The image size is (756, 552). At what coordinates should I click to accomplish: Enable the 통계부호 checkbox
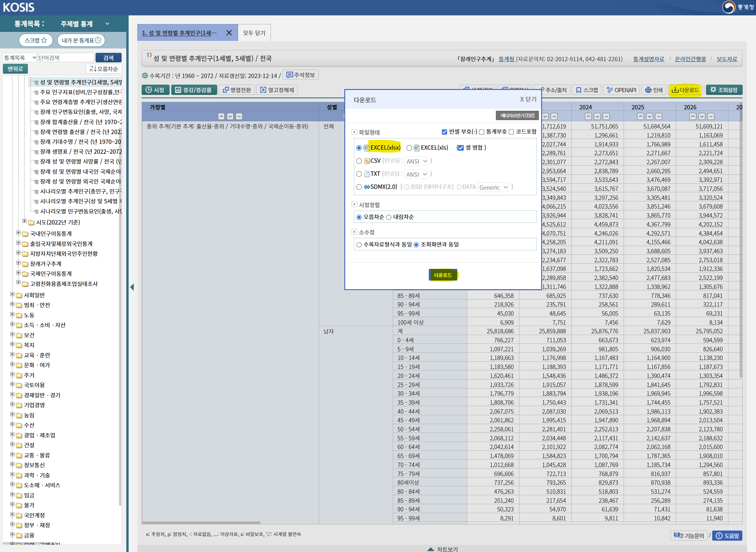click(482, 132)
